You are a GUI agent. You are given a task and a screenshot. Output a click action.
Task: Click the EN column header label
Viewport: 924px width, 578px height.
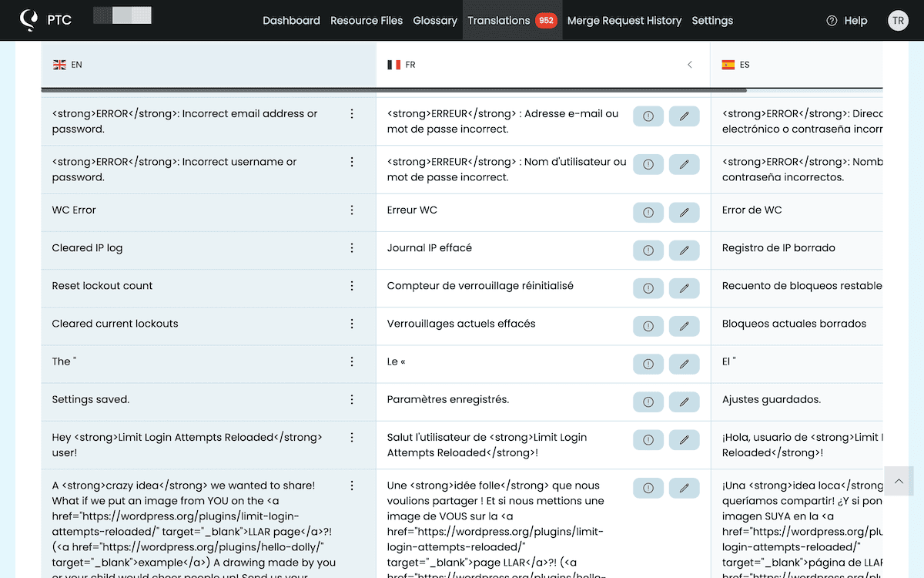[76, 65]
